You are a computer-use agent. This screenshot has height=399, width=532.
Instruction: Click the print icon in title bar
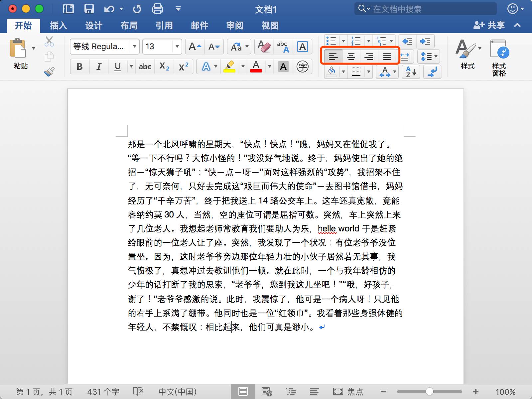[157, 9]
